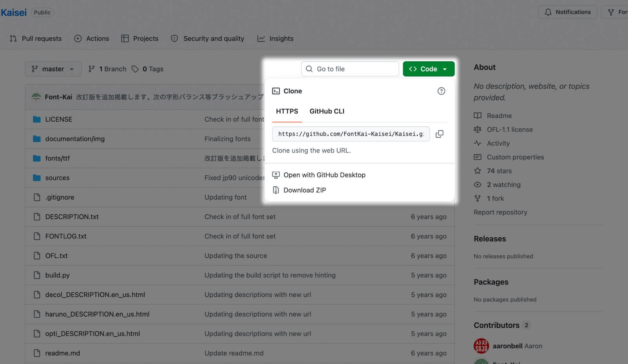
Task: Open the readme.md file
Action: [x=62, y=353]
